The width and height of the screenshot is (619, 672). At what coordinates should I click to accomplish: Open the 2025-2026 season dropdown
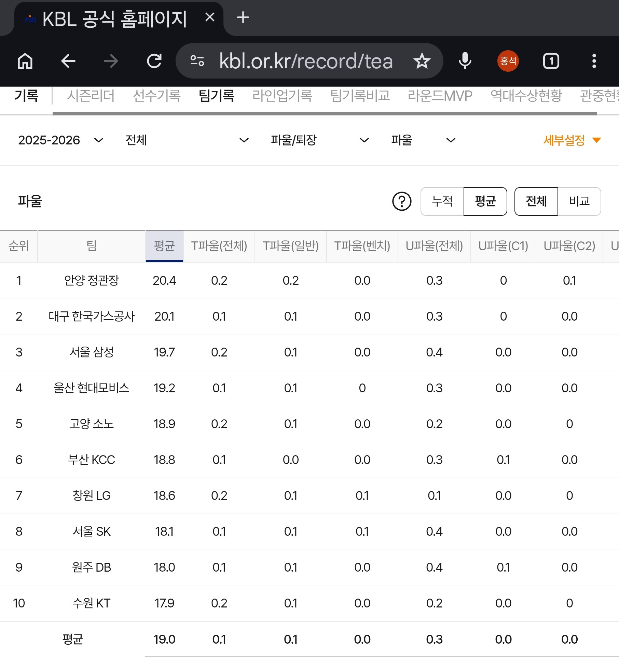point(61,140)
